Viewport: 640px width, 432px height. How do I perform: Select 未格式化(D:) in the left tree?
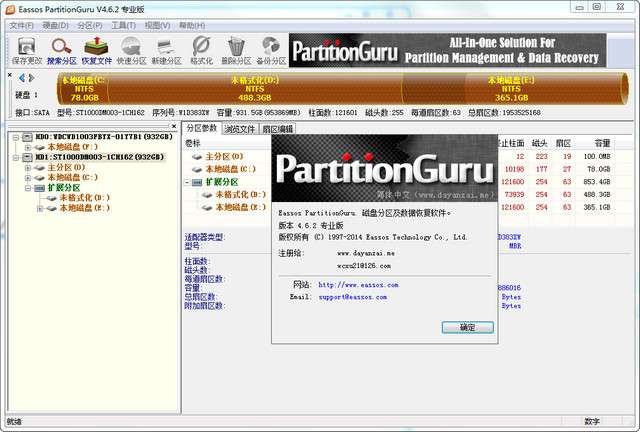point(84,198)
